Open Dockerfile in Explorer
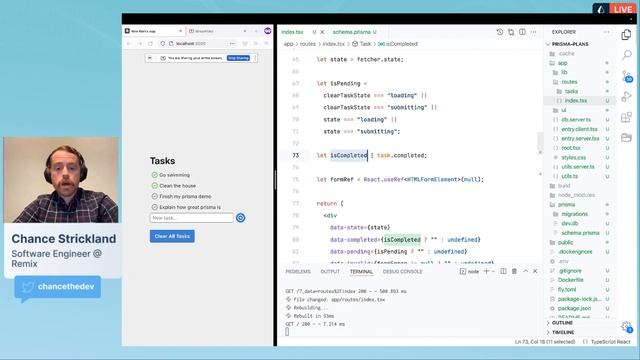This screenshot has width=640, height=360. pos(570,280)
